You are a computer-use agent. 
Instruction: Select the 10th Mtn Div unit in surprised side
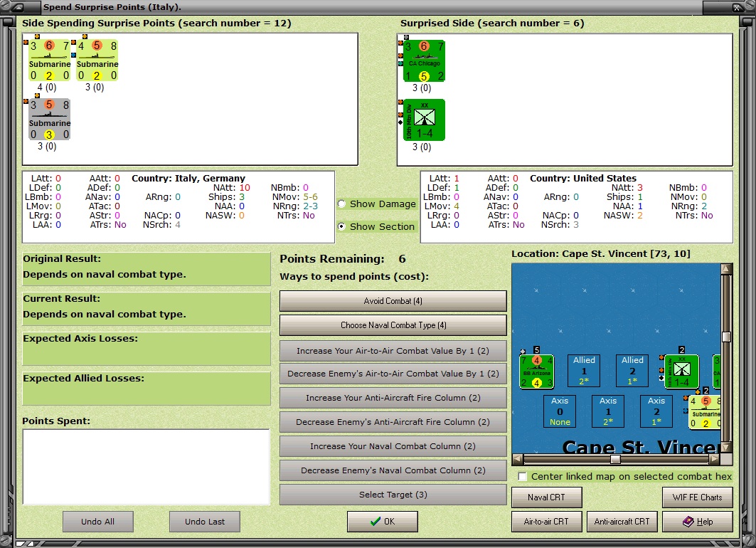coord(425,120)
